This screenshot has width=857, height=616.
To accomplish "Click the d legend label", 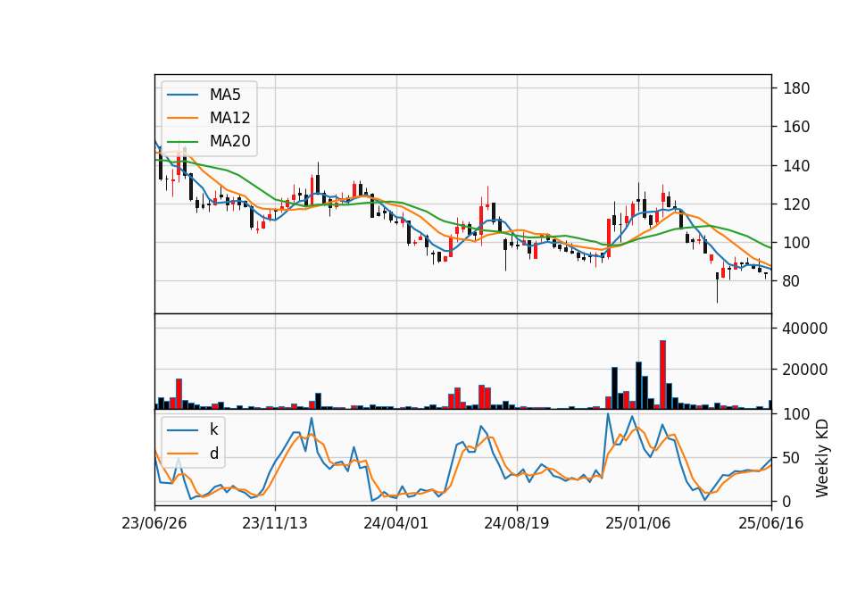I will click(213, 454).
